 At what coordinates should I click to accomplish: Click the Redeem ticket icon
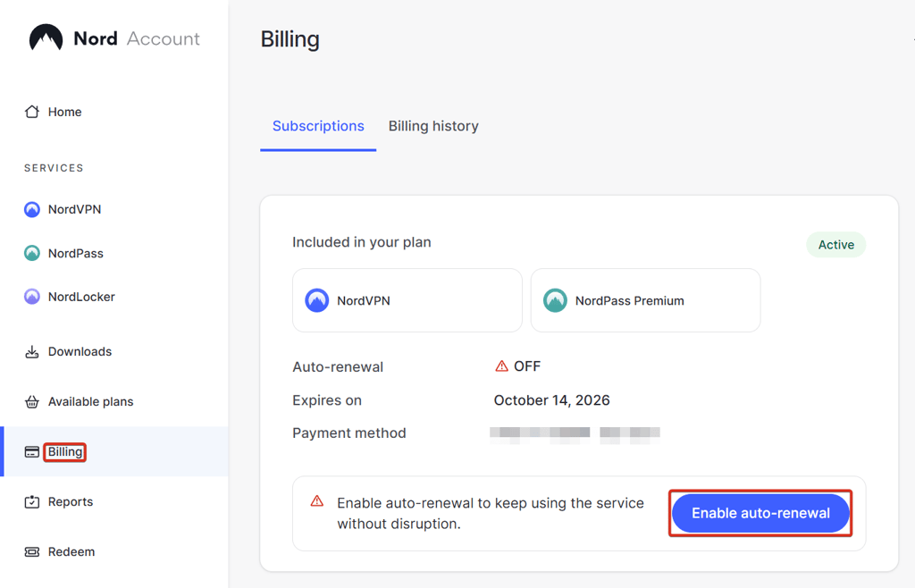[32, 552]
